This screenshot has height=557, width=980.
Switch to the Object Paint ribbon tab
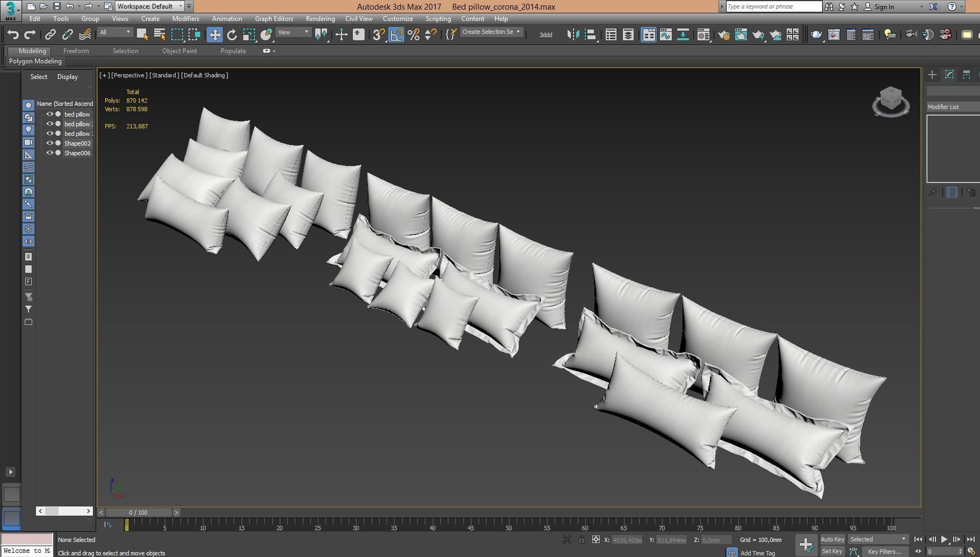[179, 51]
